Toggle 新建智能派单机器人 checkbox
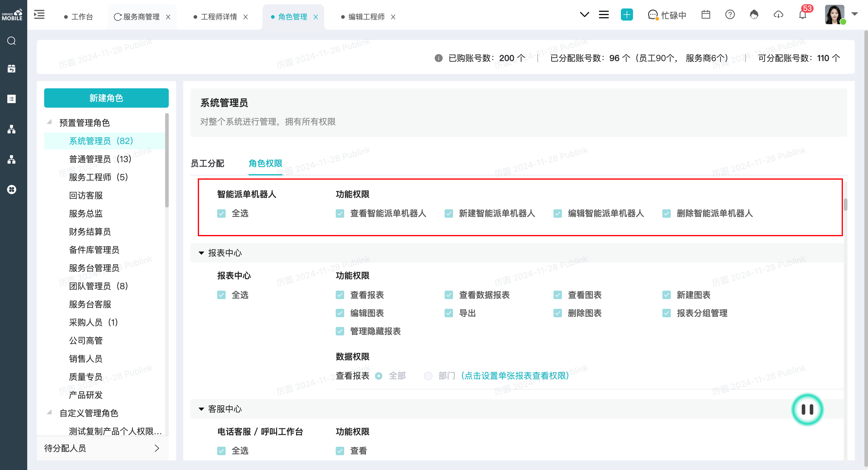This screenshot has height=470, width=868. pos(449,214)
